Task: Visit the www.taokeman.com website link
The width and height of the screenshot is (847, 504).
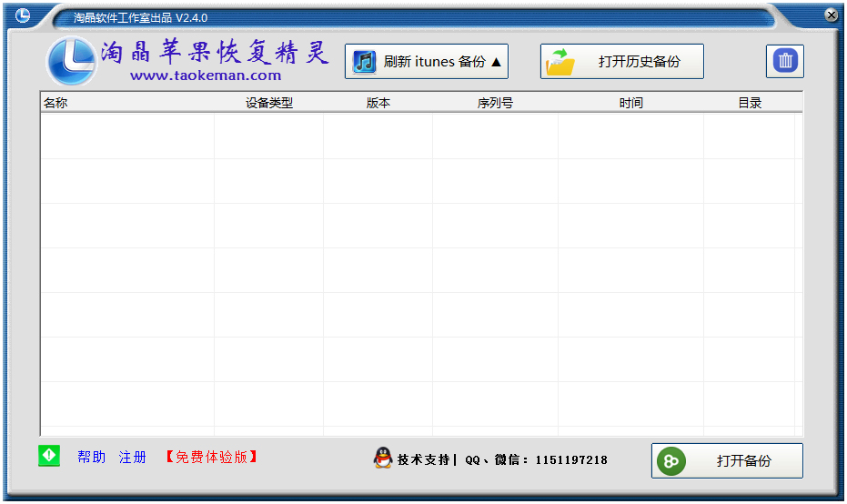Action: click(206, 76)
